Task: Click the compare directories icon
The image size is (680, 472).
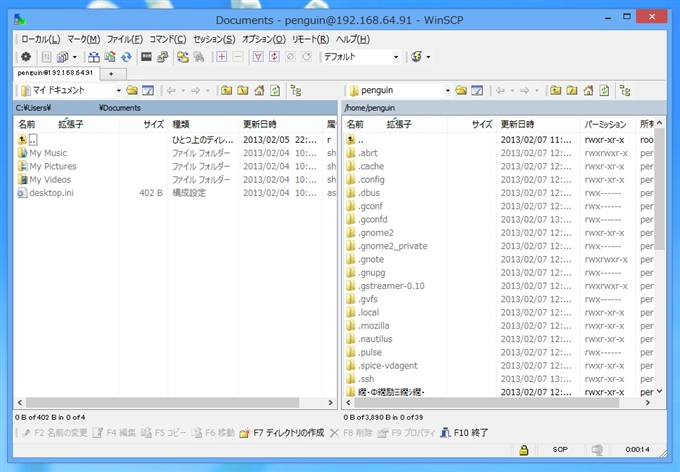Action: [94, 57]
